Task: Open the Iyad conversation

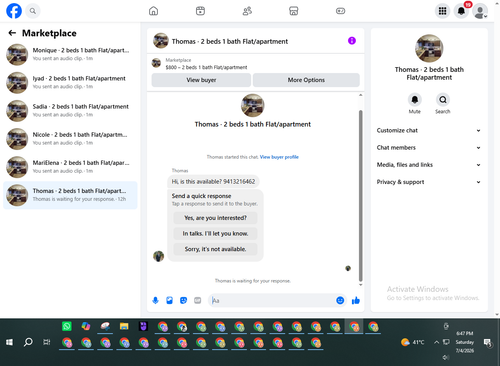Action: pyautogui.click(x=70, y=82)
